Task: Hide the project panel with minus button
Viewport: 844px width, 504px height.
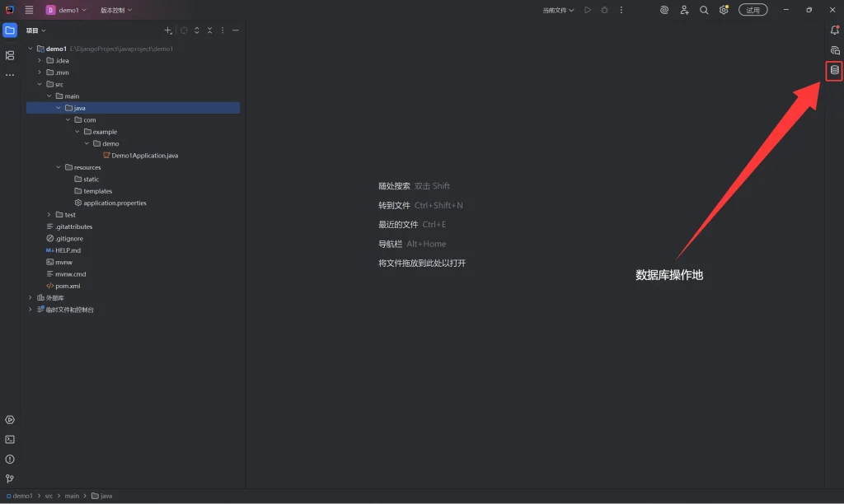Action: (x=235, y=30)
